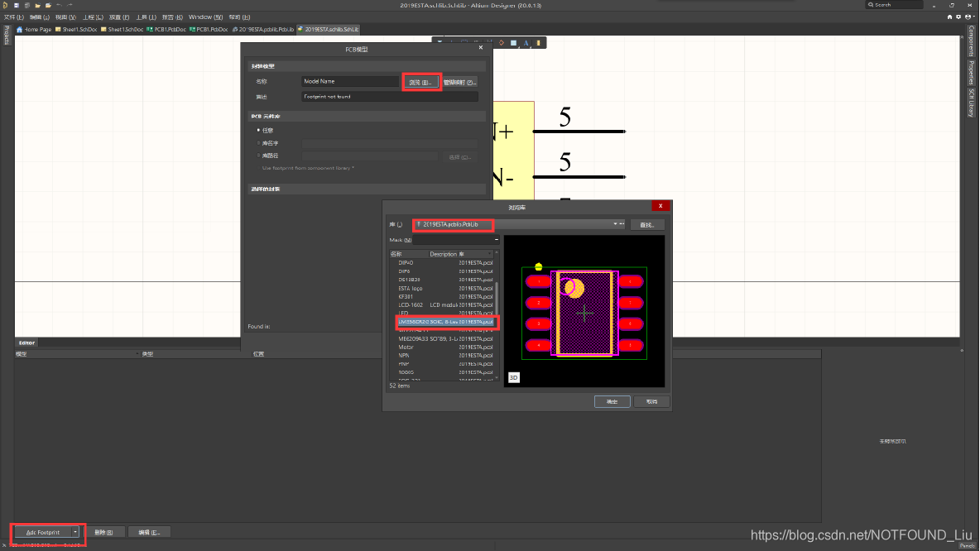Viewport: 980px width, 551px height.
Task: Select the 任意 (Any) radio button
Action: point(258,130)
